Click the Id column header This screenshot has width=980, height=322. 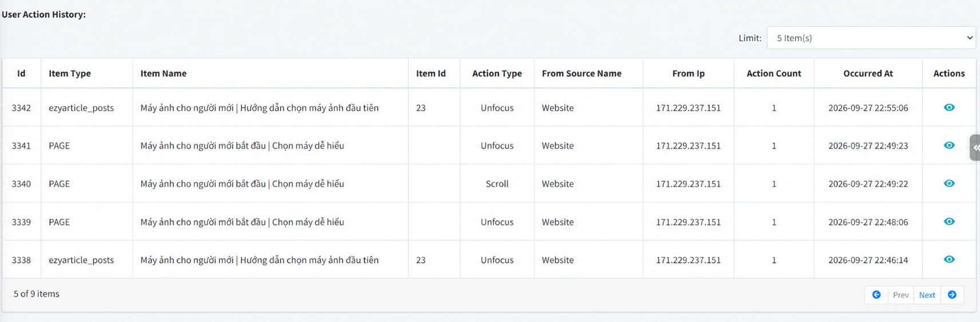pos(21,73)
